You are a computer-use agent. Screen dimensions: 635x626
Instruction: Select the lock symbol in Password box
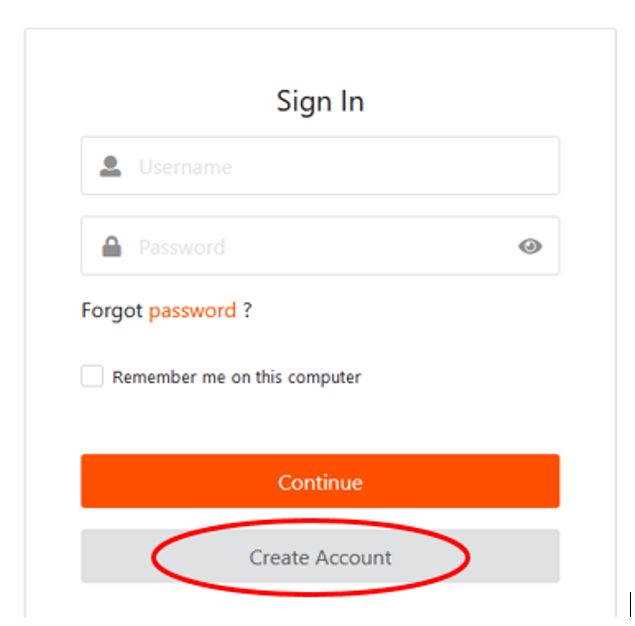(110, 247)
